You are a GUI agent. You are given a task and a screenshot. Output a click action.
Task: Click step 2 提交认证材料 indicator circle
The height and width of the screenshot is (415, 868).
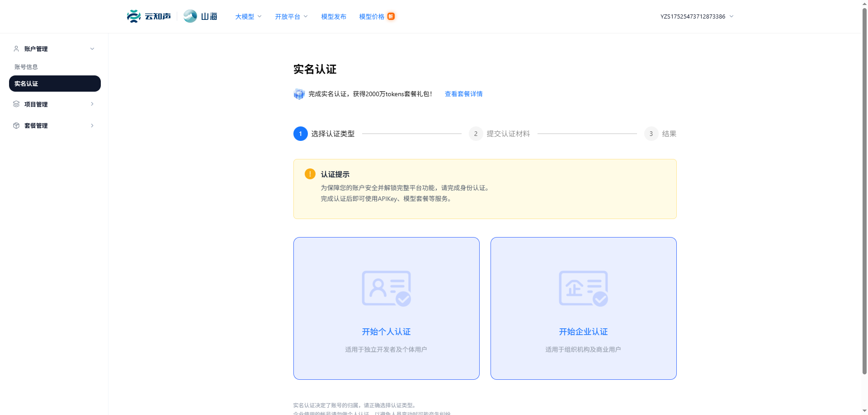click(x=475, y=134)
